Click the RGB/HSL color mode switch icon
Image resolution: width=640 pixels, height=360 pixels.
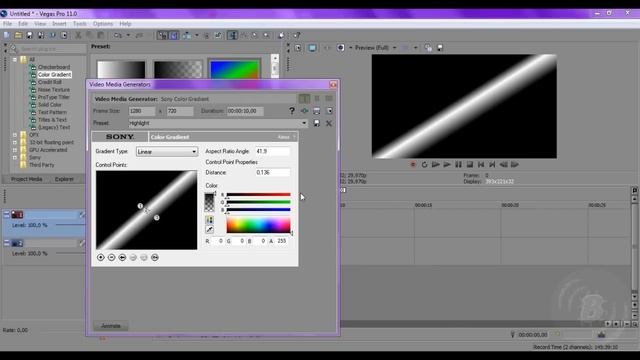click(x=209, y=220)
